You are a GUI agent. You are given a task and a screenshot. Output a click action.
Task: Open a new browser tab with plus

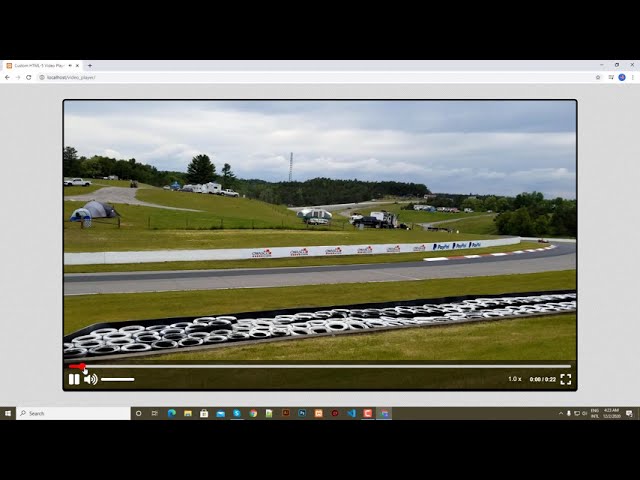[90, 65]
